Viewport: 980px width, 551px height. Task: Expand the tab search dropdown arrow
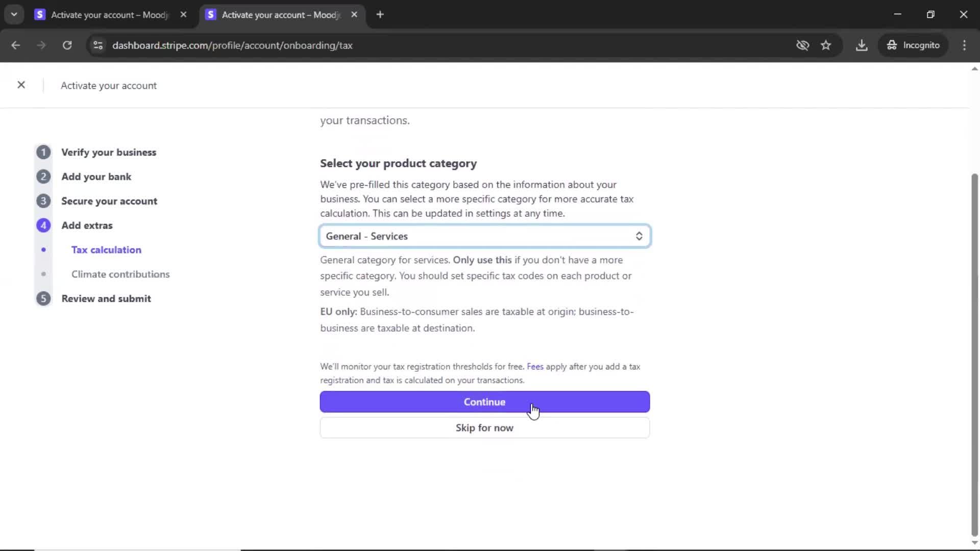[14, 15]
